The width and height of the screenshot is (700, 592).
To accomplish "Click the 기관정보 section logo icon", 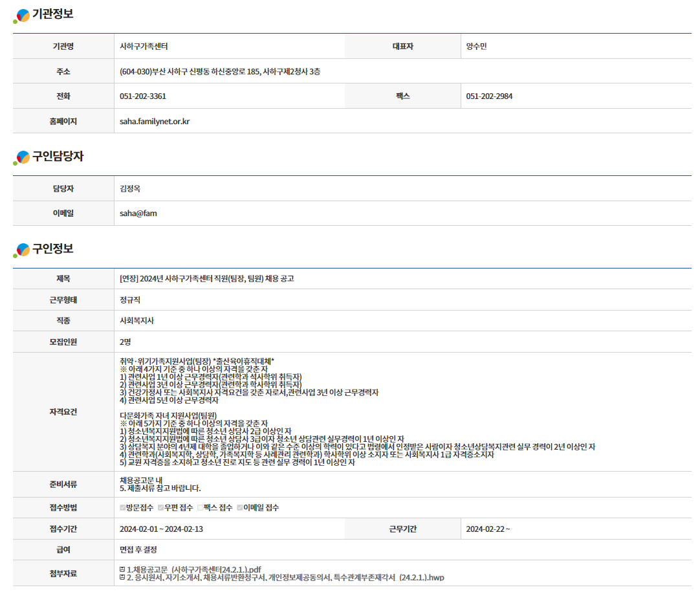I will pyautogui.click(x=21, y=16).
